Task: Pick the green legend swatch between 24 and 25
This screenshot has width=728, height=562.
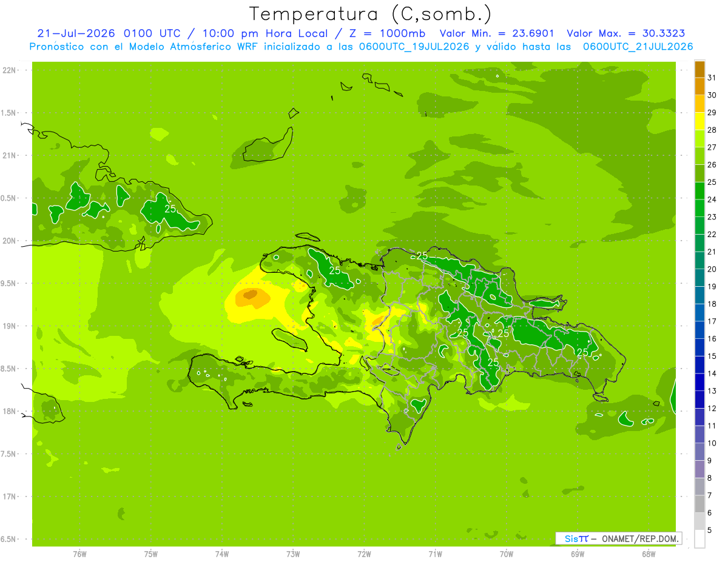Action: [699, 190]
